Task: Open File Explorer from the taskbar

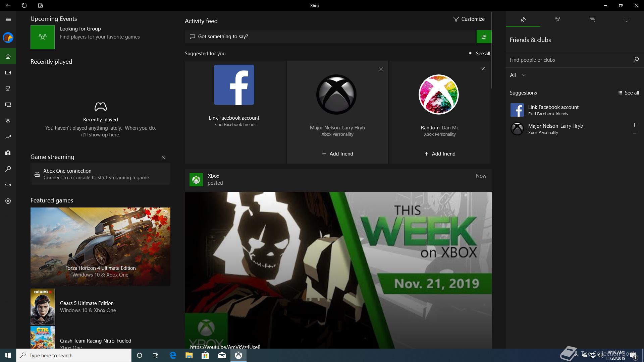Action: (189, 355)
